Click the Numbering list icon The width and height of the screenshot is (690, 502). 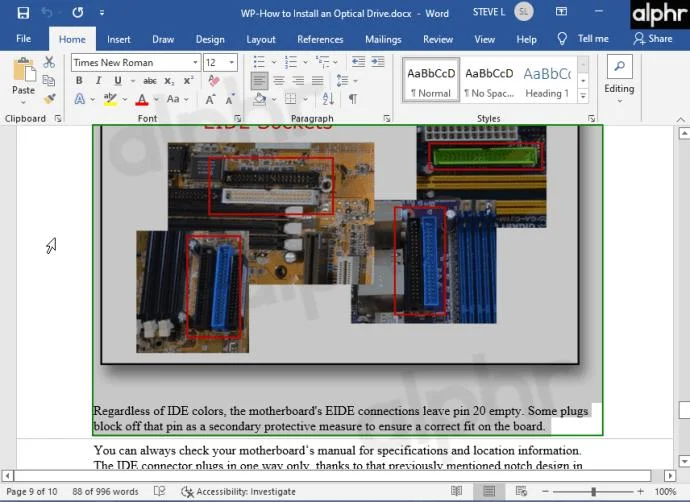click(x=290, y=62)
